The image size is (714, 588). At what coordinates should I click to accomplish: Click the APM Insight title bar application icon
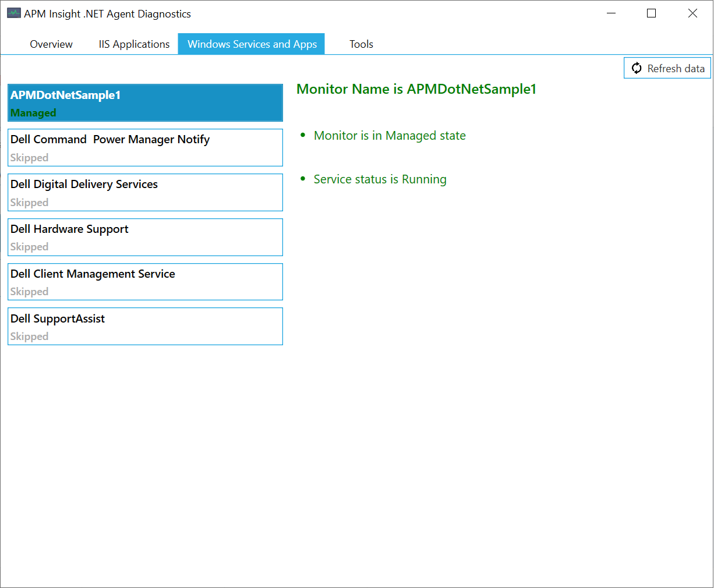click(13, 12)
